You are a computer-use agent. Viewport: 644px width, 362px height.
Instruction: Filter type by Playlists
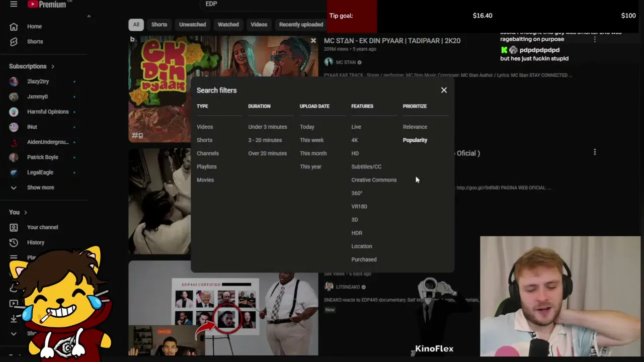coord(207,166)
